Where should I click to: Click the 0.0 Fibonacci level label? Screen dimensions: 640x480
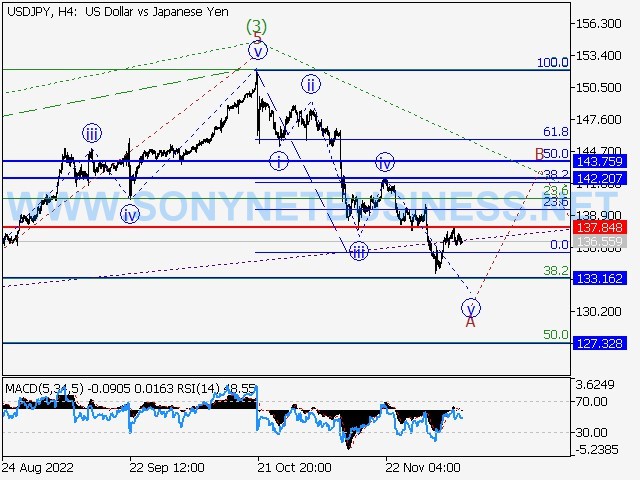[559, 244]
